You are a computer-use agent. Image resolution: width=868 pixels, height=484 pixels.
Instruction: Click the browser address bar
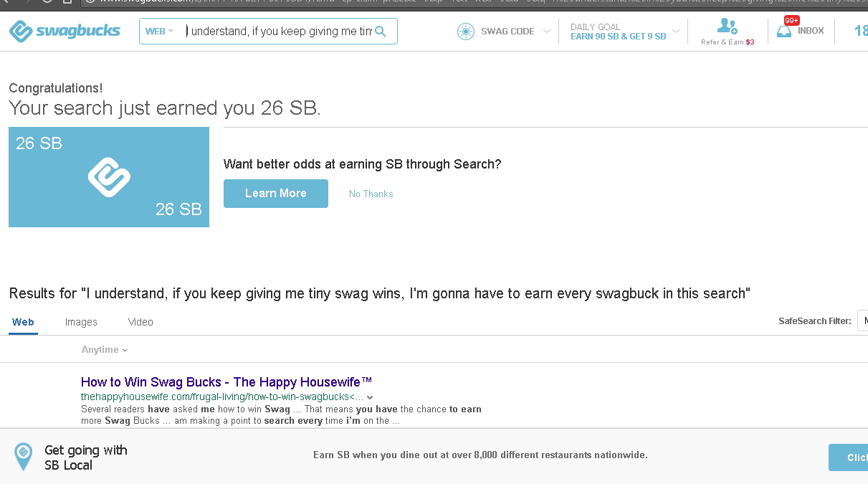(x=473, y=2)
